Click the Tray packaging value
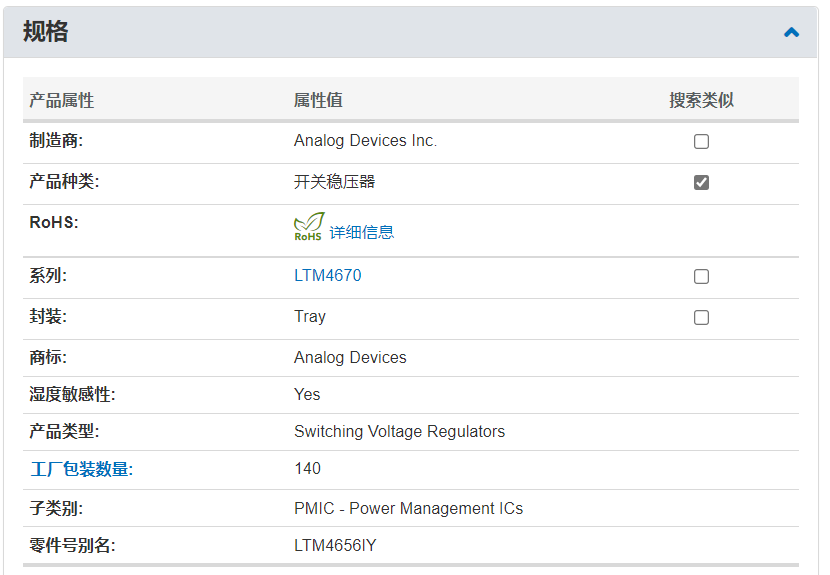The height and width of the screenshot is (575, 830). pyautogui.click(x=310, y=317)
